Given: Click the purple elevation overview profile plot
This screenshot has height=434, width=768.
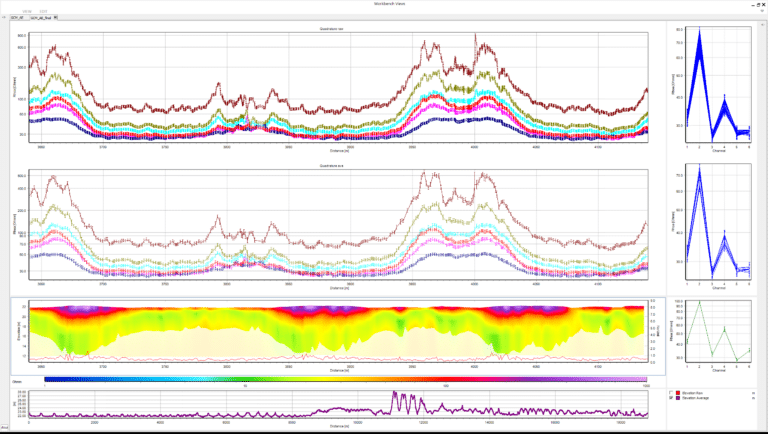Looking at the screenshot, I should (338, 404).
